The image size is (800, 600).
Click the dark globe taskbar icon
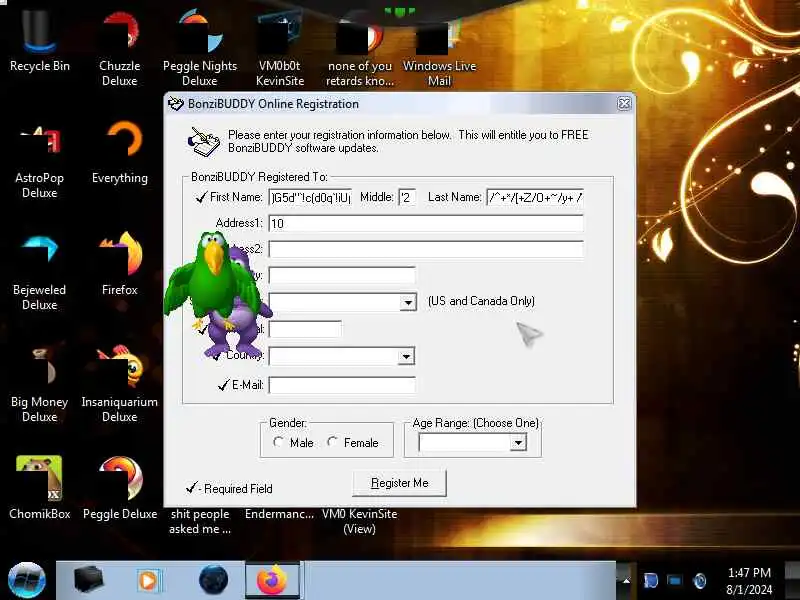pyautogui.click(x=213, y=580)
